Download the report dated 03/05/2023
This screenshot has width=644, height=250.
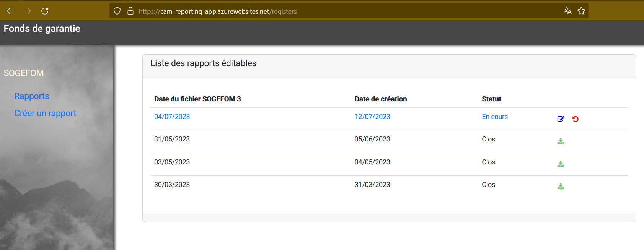point(561,164)
